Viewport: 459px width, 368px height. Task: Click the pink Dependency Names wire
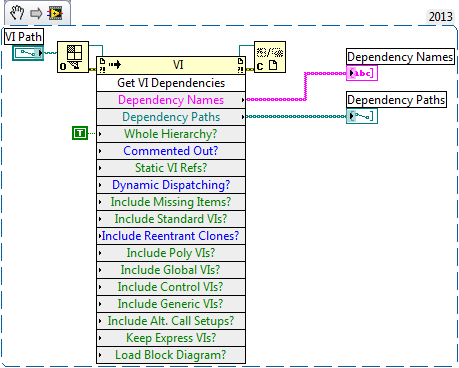305,86
